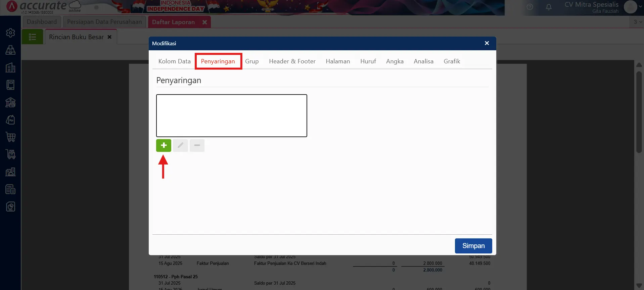Click the 15 Agu 2025 date cell of Faktur Penjualan row
This screenshot has width=644, height=290.
tap(170, 264)
